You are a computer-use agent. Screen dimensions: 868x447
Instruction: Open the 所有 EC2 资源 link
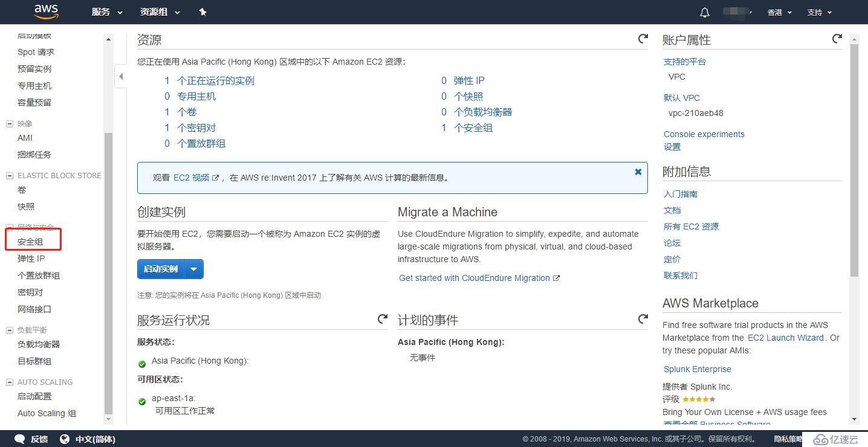[691, 227]
